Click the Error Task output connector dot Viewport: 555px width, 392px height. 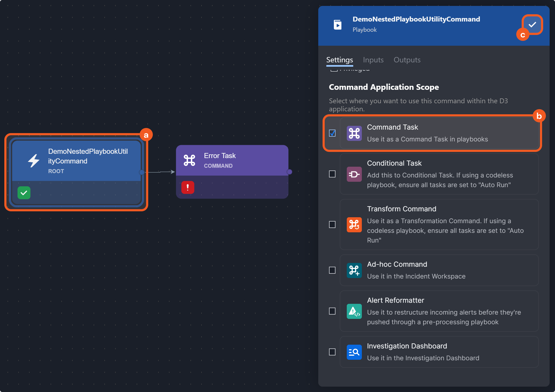(289, 172)
